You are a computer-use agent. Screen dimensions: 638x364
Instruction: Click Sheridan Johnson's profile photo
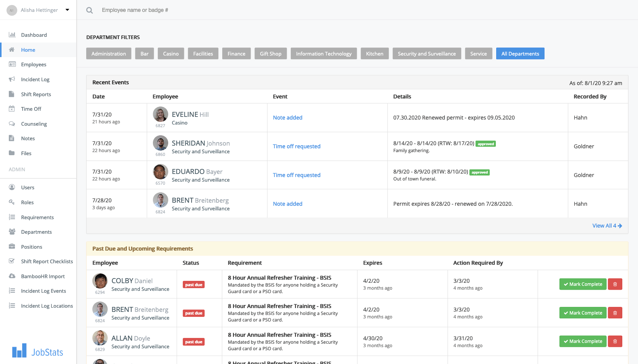pyautogui.click(x=161, y=143)
